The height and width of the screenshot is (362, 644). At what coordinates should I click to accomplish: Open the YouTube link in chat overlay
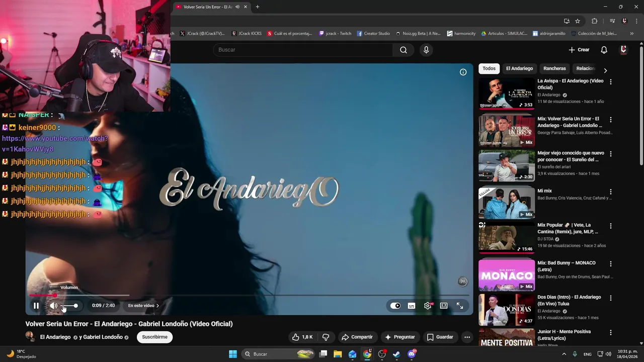(x=55, y=144)
